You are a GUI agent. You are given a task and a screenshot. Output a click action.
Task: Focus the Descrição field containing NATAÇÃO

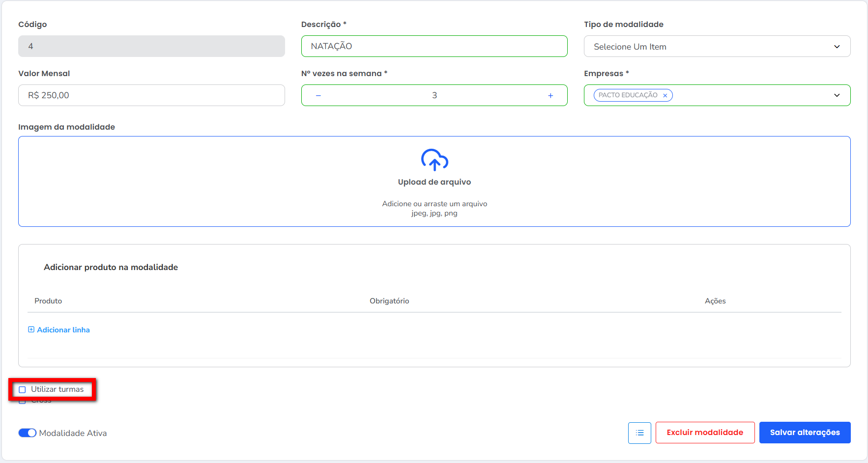coord(434,46)
